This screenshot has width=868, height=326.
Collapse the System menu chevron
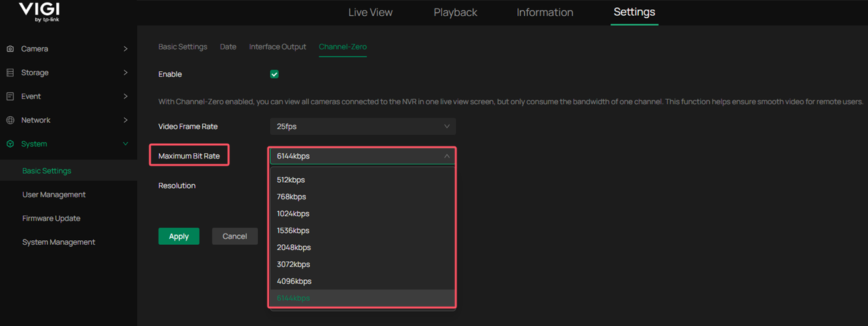tap(126, 144)
